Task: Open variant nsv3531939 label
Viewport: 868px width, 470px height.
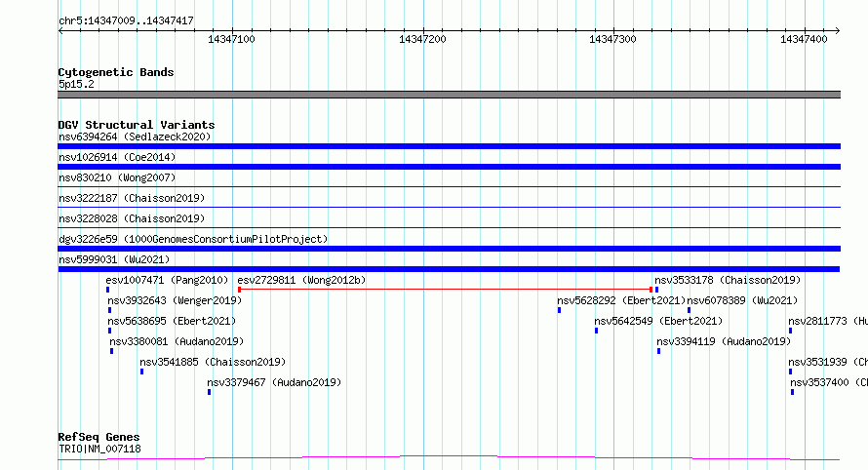Action: tap(828, 362)
